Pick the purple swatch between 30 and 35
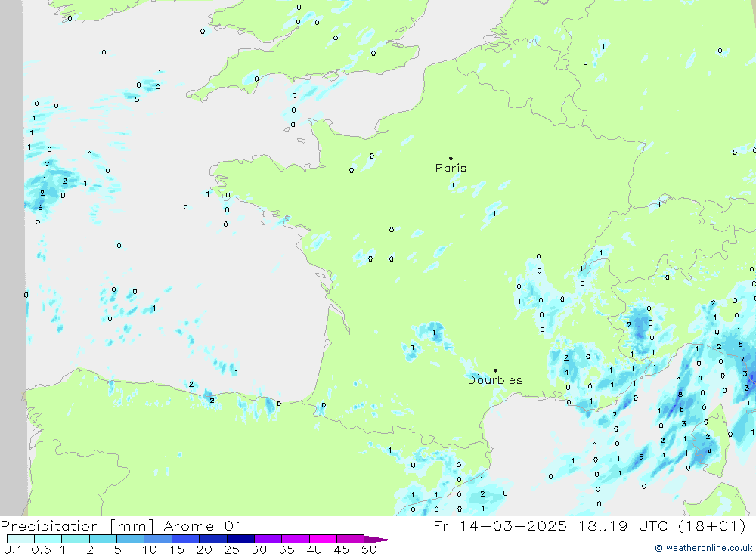 point(268,539)
